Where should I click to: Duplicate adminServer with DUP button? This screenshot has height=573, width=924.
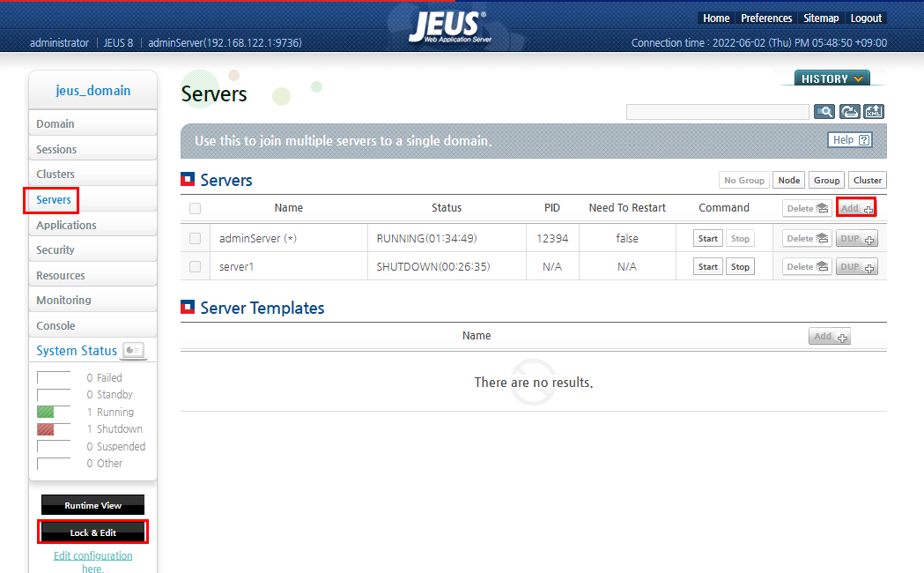click(857, 238)
